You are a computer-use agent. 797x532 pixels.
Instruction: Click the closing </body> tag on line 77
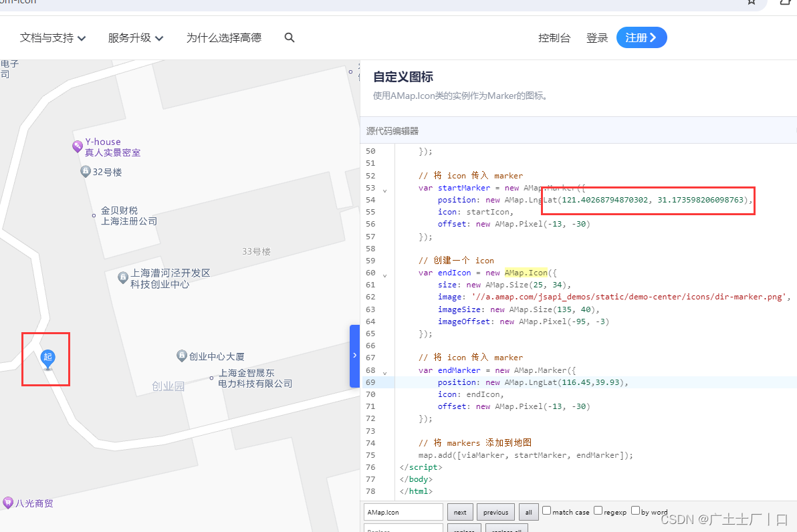417,480
